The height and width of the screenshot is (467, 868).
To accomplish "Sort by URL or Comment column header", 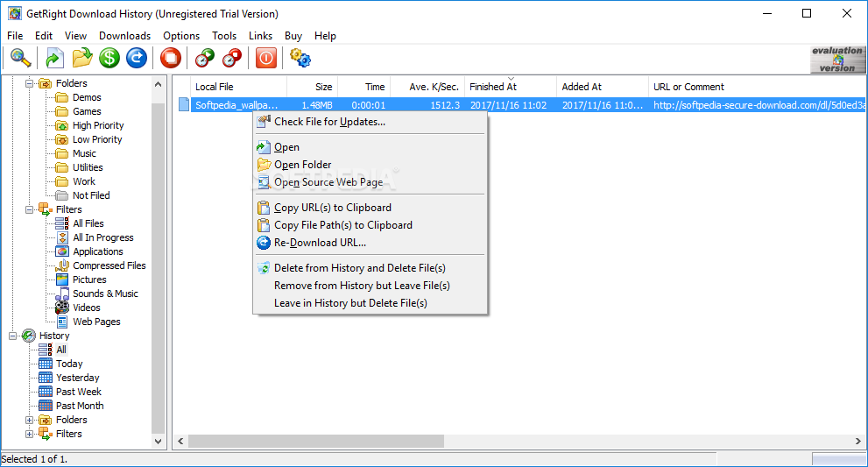I will [x=756, y=87].
